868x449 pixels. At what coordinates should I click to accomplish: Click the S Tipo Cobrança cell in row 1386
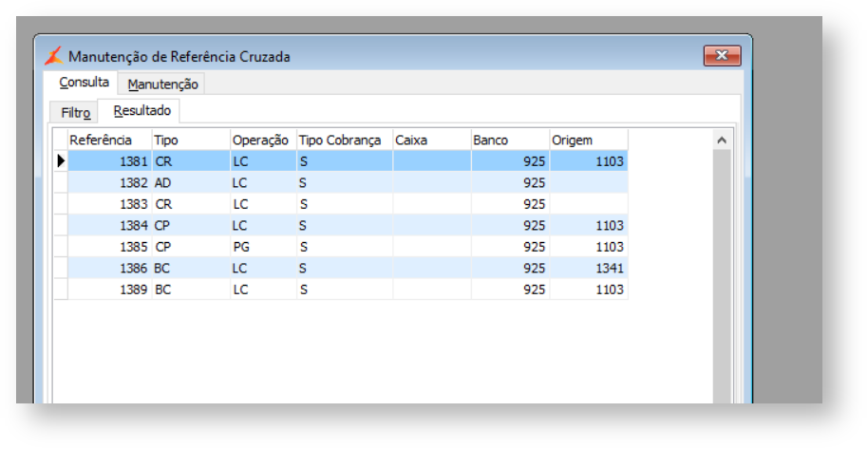pyautogui.click(x=345, y=268)
